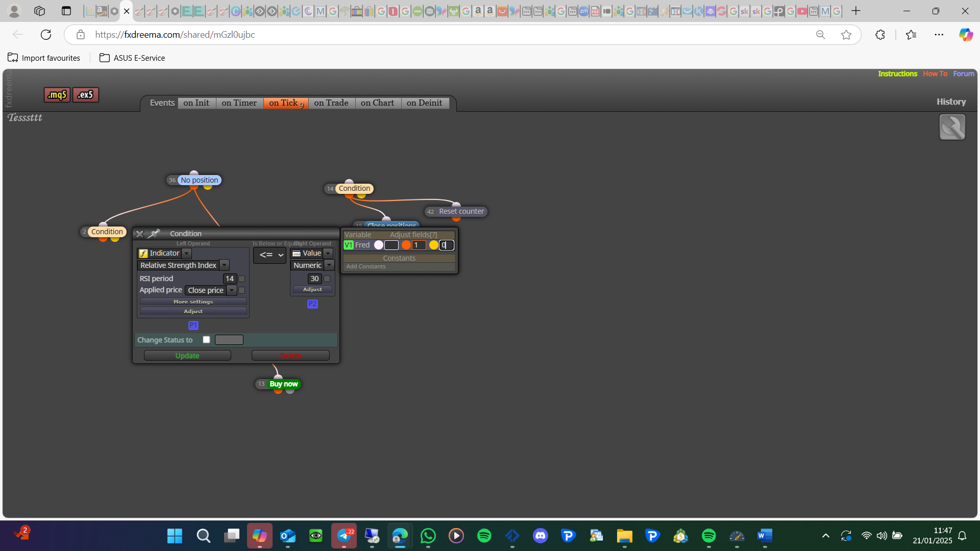Click the RSI period input showing 14
The image size is (980, 551).
click(x=230, y=279)
